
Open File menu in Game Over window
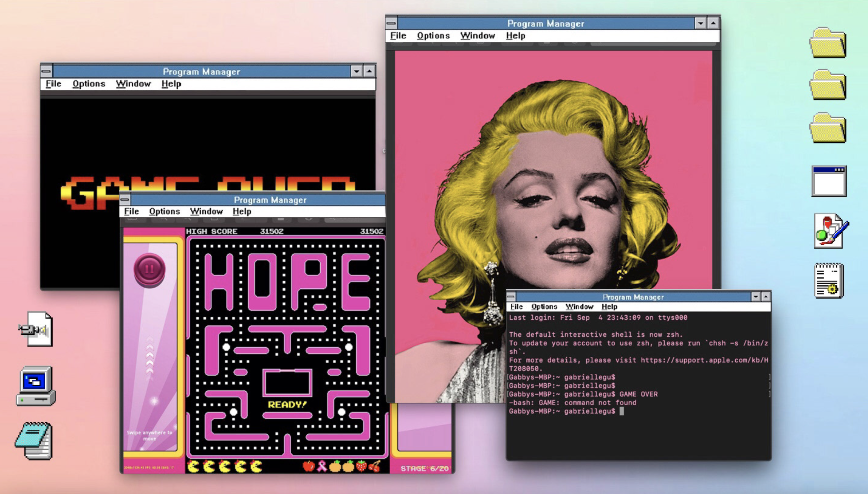click(x=53, y=84)
